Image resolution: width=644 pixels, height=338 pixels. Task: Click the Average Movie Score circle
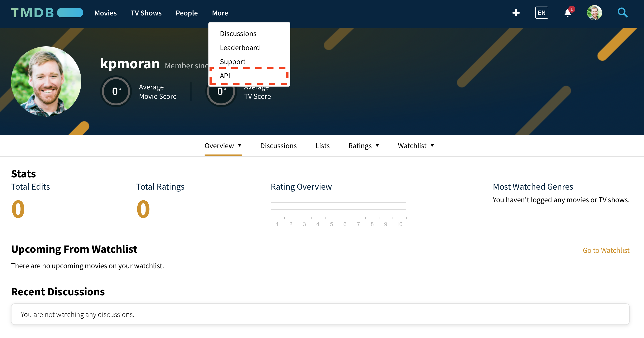coord(116,91)
